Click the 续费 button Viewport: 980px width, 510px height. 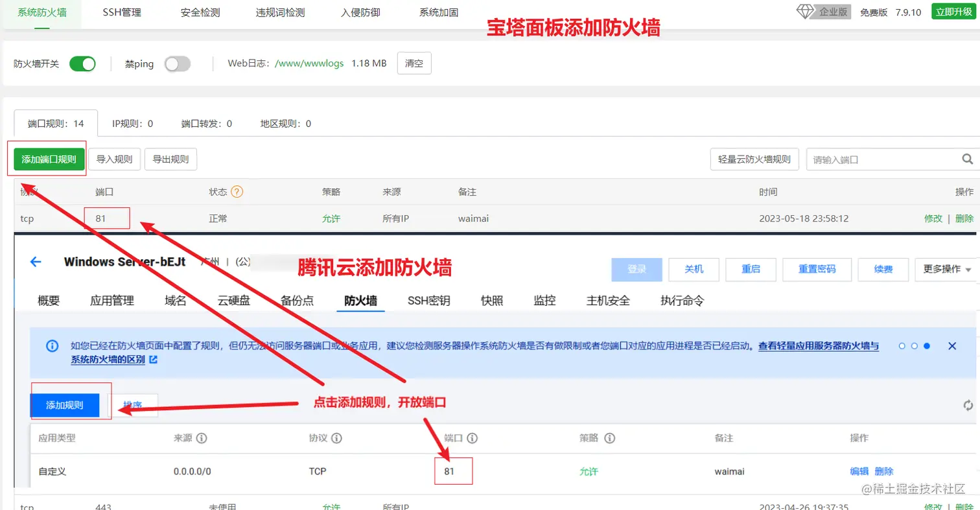coord(883,269)
